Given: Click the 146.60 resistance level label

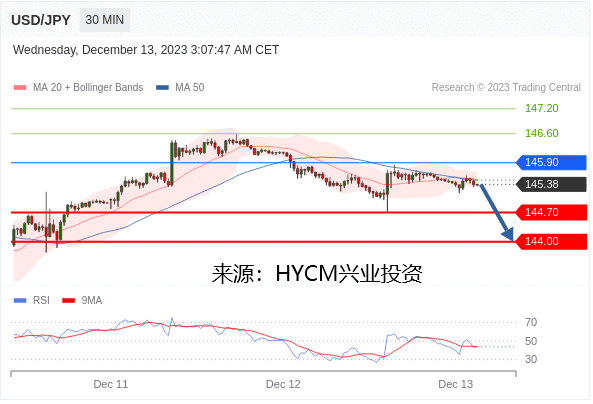Looking at the screenshot, I should [x=542, y=133].
